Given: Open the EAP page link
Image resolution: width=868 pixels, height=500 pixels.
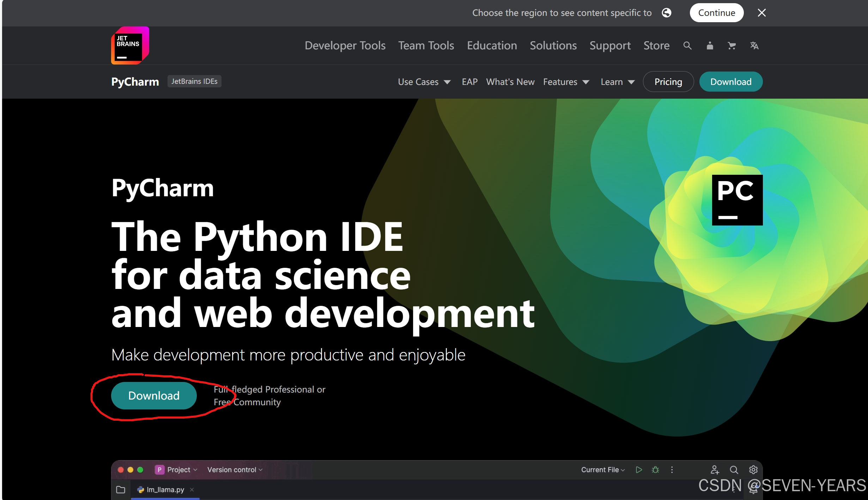Looking at the screenshot, I should (469, 82).
